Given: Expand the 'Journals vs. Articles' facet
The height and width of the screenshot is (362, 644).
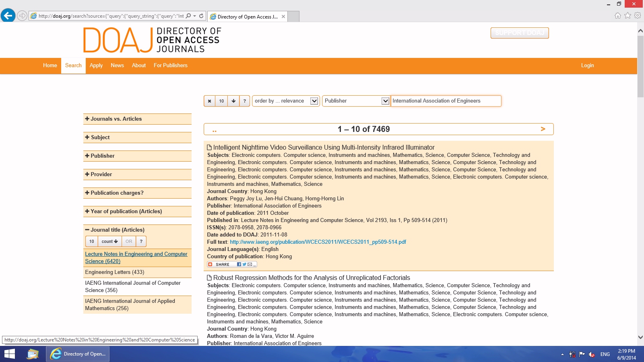Looking at the screenshot, I should point(137,119).
